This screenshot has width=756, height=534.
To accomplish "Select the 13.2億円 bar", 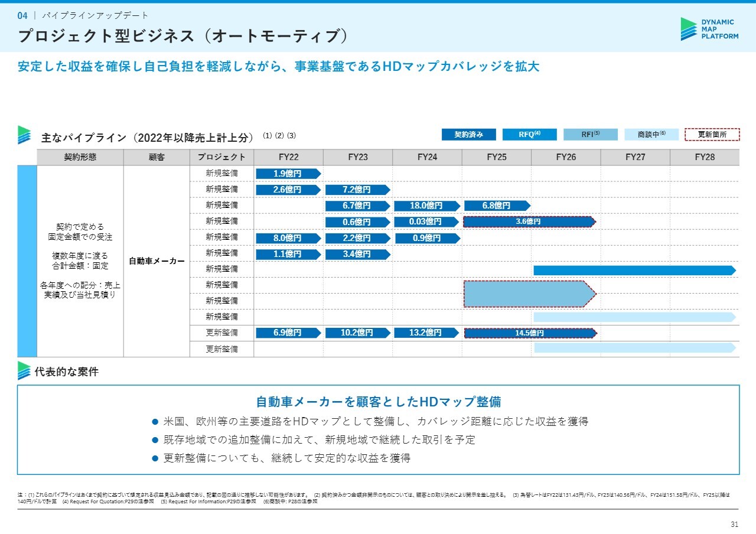I will click(x=427, y=333).
